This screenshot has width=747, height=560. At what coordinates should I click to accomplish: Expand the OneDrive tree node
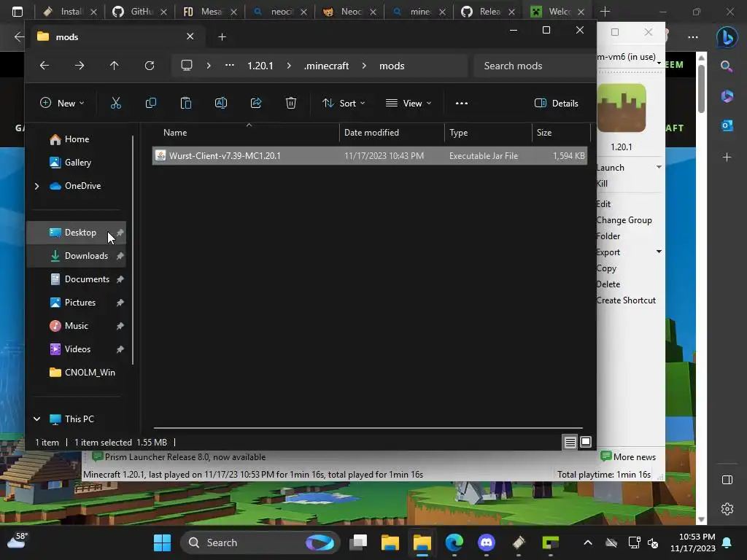36,186
